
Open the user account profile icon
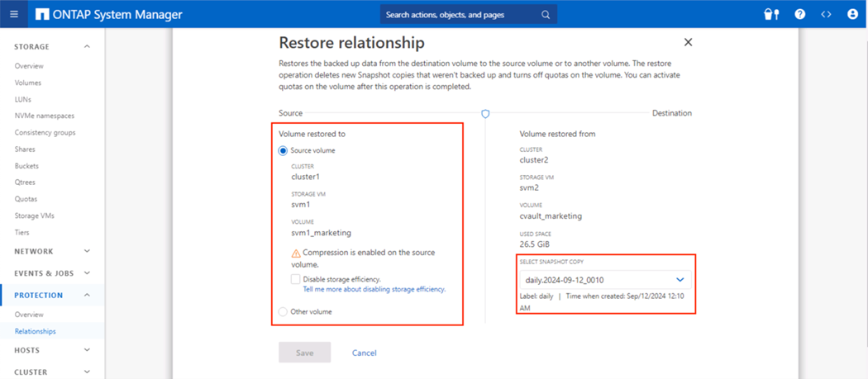click(x=852, y=14)
